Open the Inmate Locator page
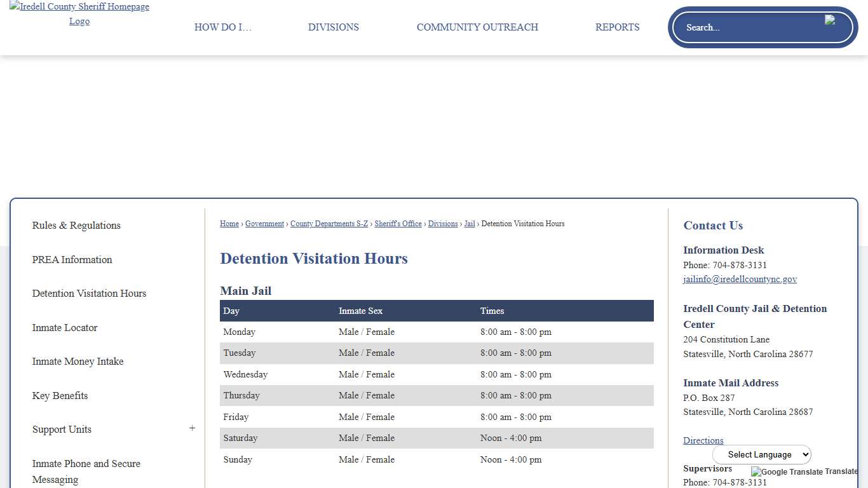 (x=65, y=328)
